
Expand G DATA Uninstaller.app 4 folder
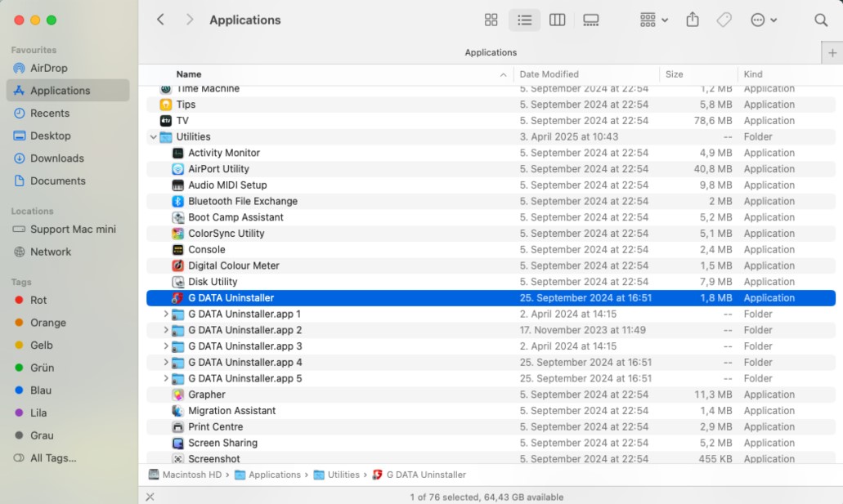pyautogui.click(x=166, y=362)
